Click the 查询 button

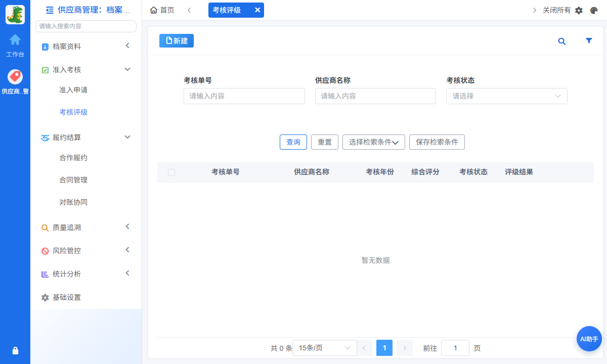pyautogui.click(x=293, y=142)
